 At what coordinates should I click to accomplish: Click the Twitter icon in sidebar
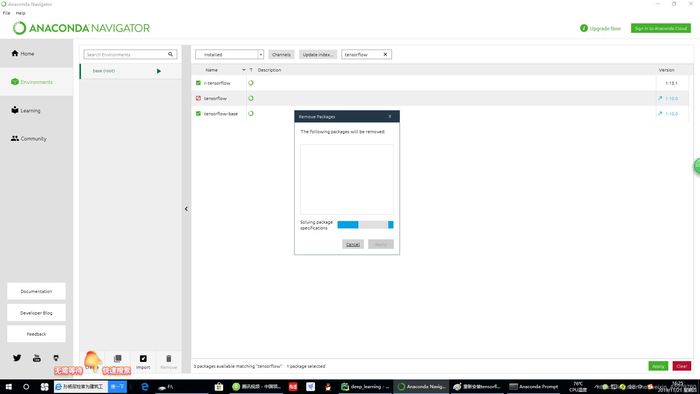click(17, 358)
